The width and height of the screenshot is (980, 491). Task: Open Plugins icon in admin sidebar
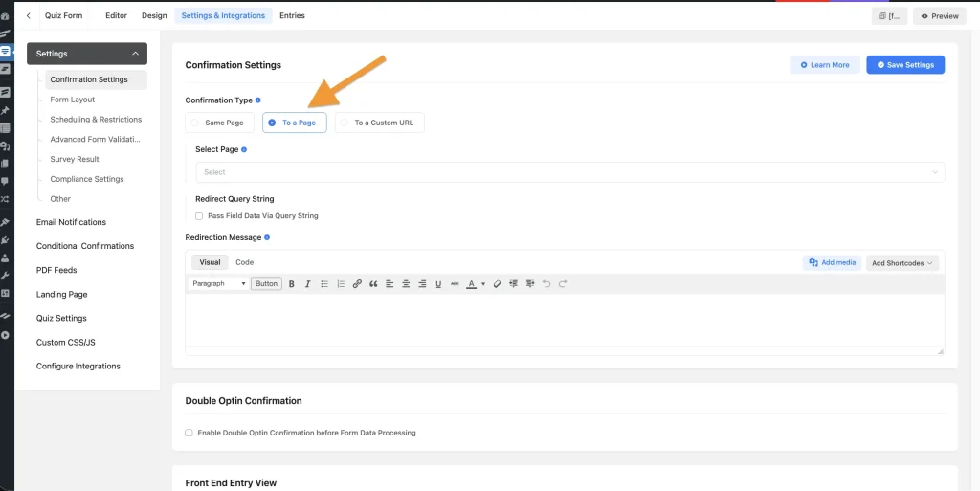(x=5, y=240)
